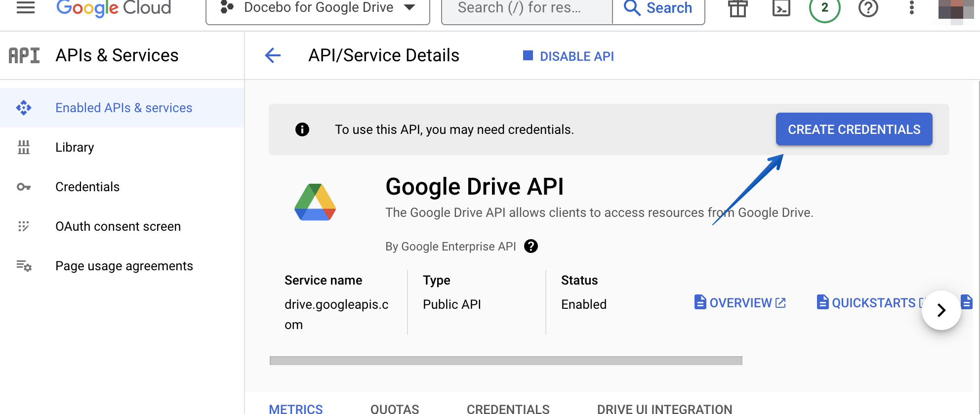This screenshot has width=980, height=414.
Task: Switch to the METRICS tab
Action: (296, 409)
